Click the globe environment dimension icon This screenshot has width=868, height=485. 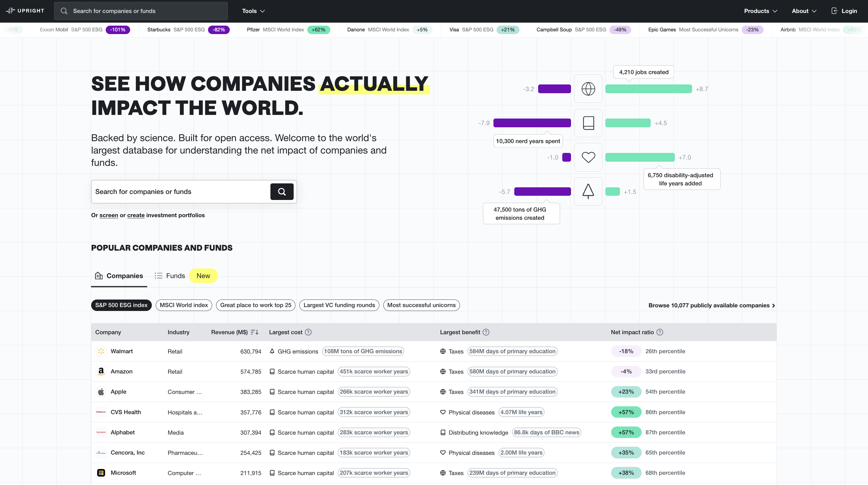point(588,89)
